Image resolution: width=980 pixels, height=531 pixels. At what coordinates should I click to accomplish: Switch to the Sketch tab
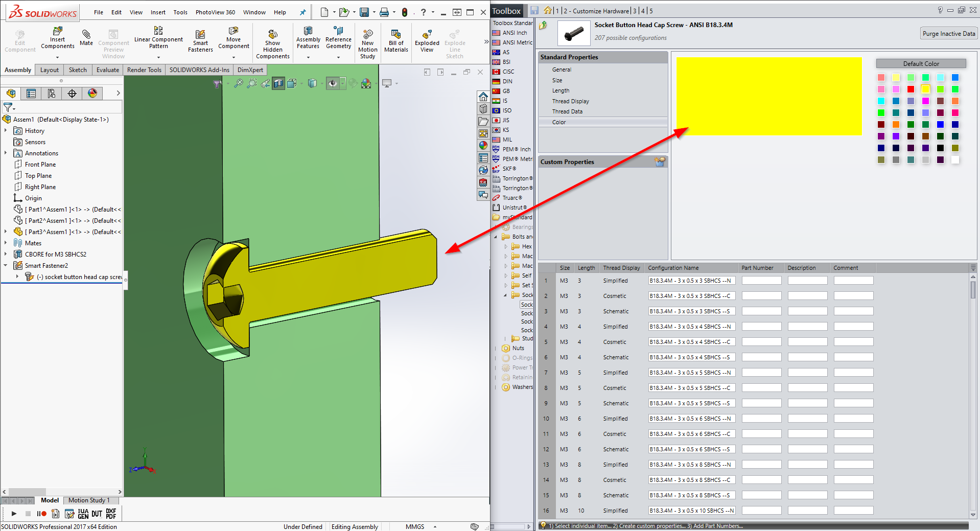(x=78, y=70)
